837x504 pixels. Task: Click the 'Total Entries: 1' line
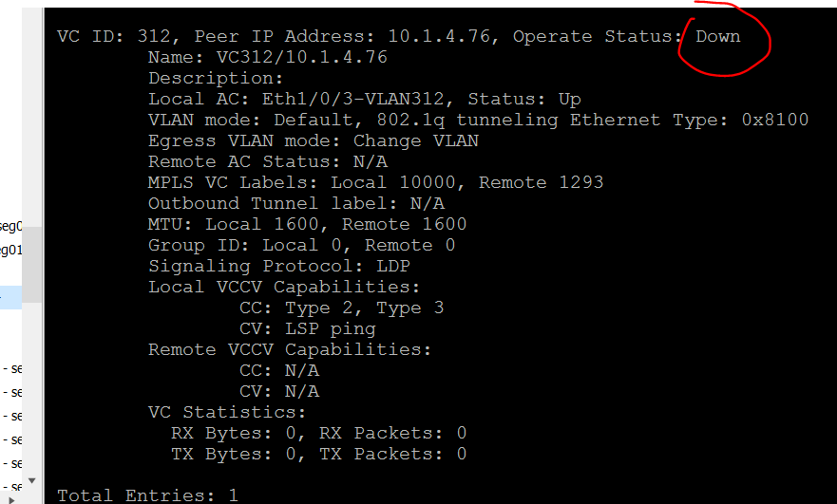click(147, 495)
